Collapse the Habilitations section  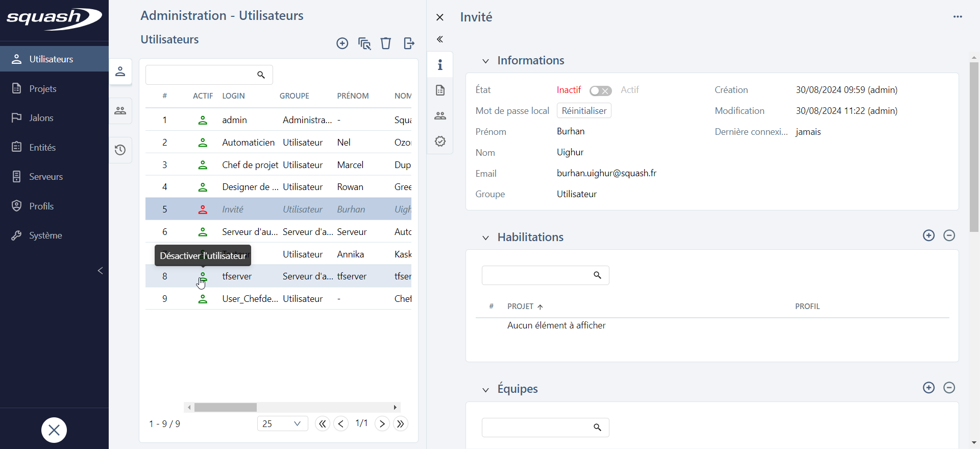click(x=485, y=238)
